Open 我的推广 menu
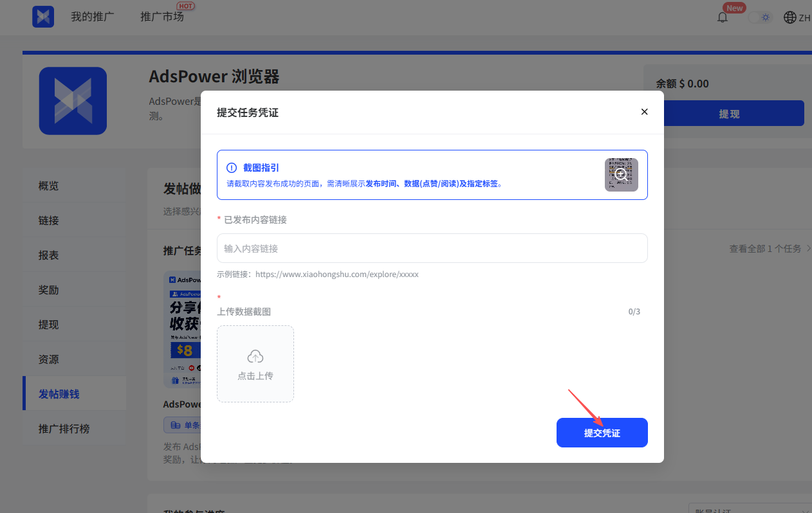This screenshot has height=513, width=812. click(x=93, y=17)
